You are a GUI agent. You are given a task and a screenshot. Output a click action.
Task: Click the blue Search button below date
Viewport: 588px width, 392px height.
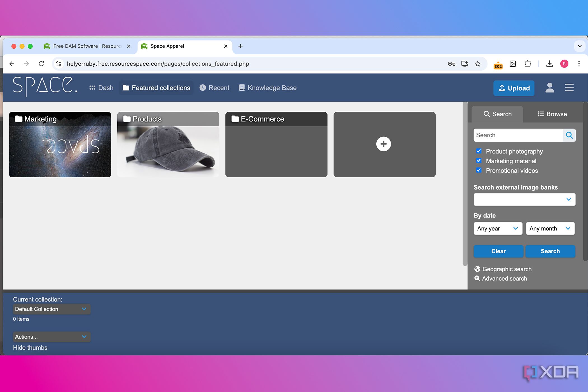point(550,251)
